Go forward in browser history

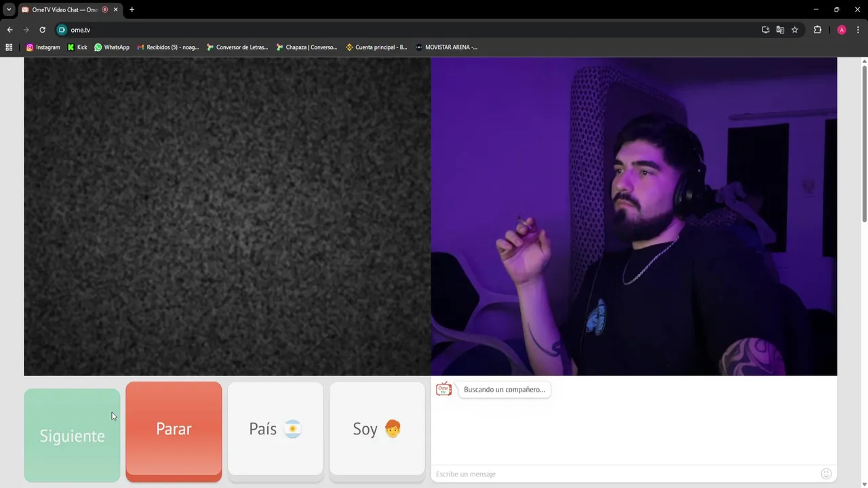coord(26,30)
